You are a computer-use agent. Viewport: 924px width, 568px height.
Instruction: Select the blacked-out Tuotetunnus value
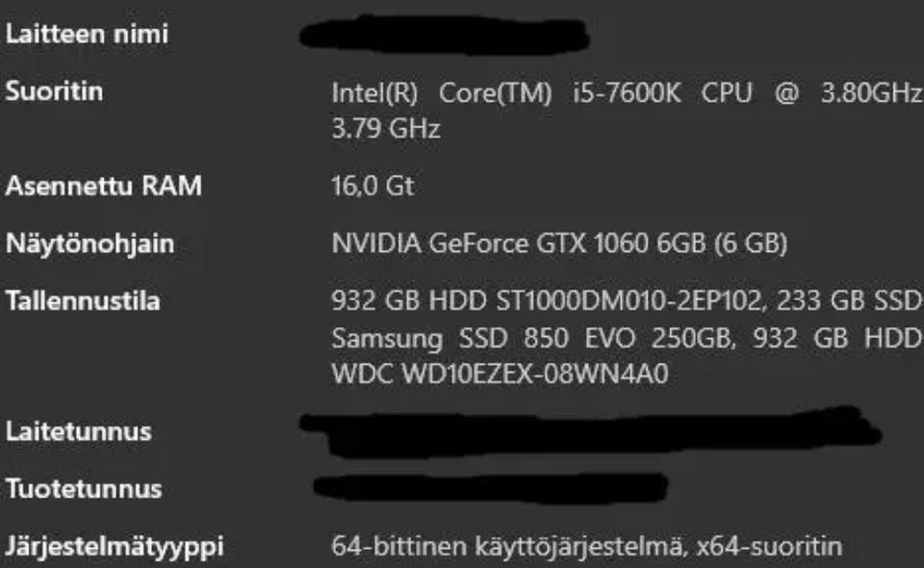click(x=491, y=487)
